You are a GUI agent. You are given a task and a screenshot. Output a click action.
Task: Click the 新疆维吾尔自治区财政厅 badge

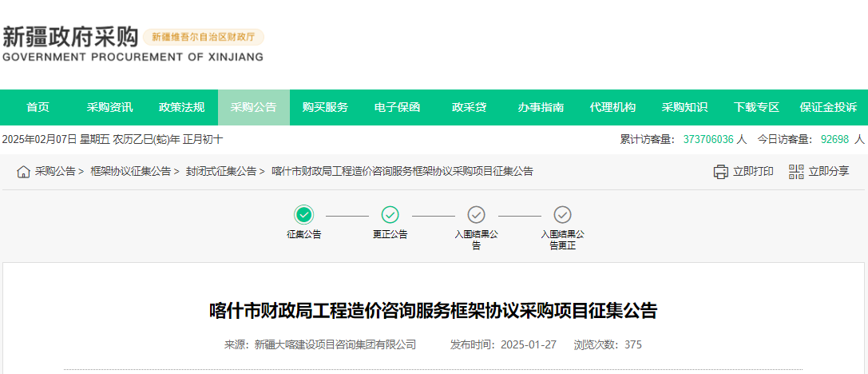203,37
